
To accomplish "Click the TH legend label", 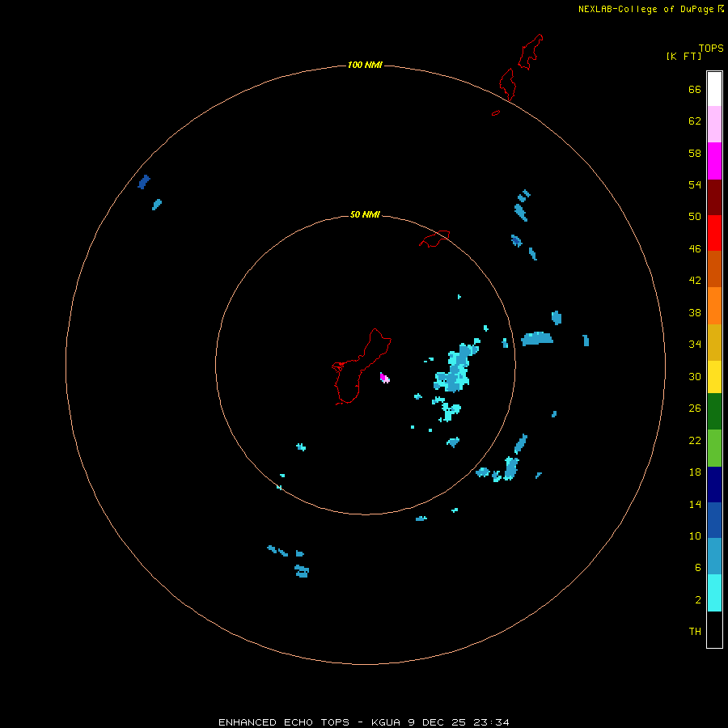I will point(695,631).
